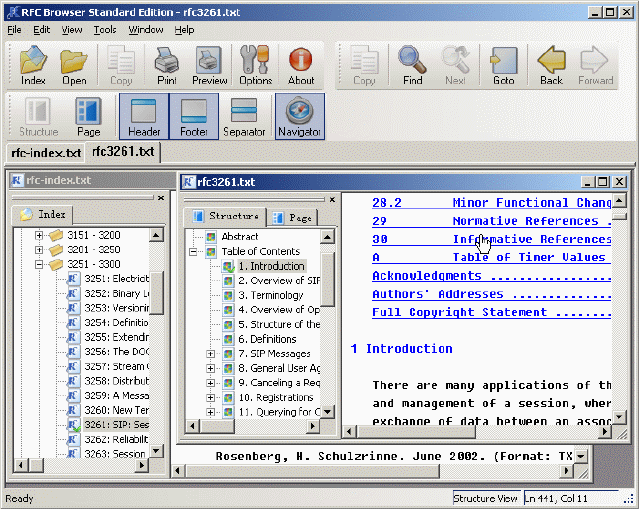This screenshot has width=639, height=509.
Task: Expand the 9. Canceling a Request node
Action: (210, 383)
